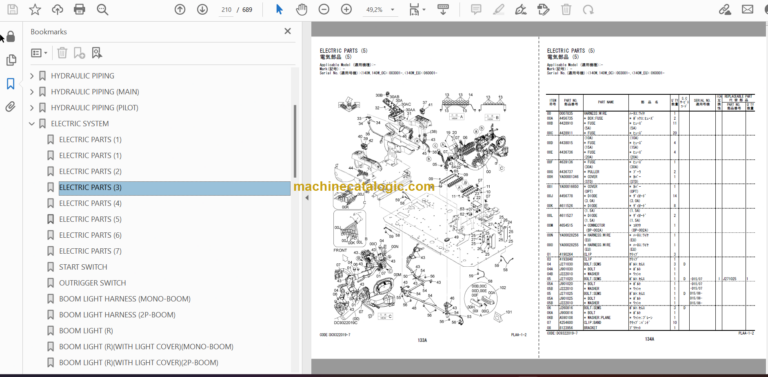Screen dimensions: 768x377
Task: Click the page number field showing 210
Action: point(226,9)
